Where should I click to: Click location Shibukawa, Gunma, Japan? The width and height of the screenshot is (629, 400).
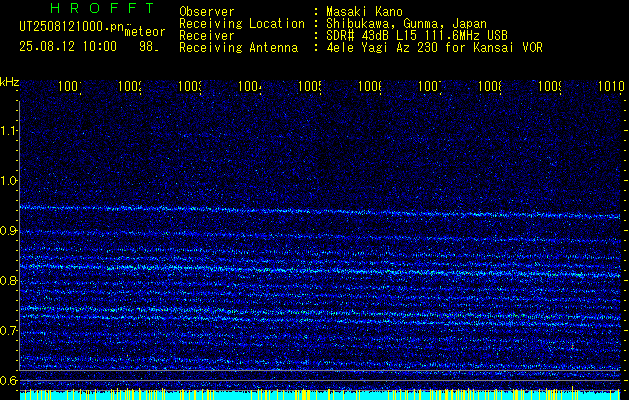pyautogui.click(x=406, y=24)
